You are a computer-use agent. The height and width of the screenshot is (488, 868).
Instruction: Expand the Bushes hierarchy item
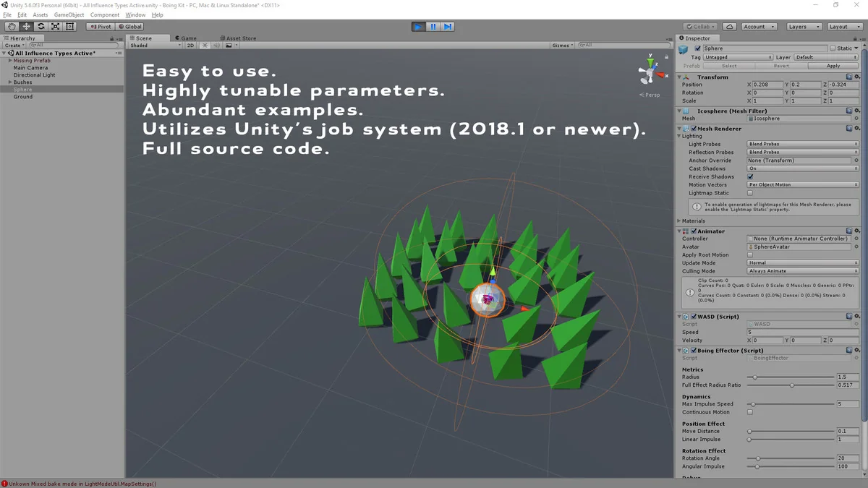tap(10, 82)
